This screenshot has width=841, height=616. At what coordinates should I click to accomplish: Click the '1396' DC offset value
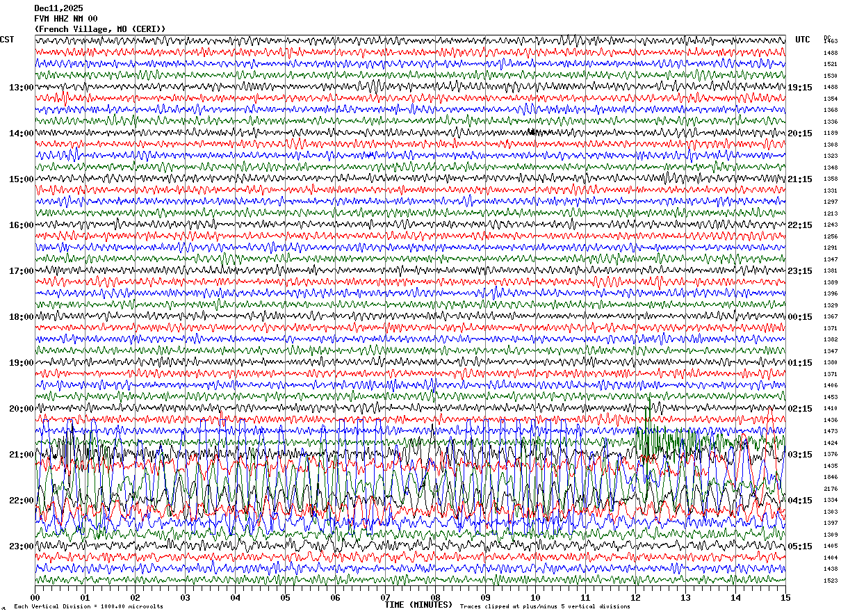click(831, 294)
